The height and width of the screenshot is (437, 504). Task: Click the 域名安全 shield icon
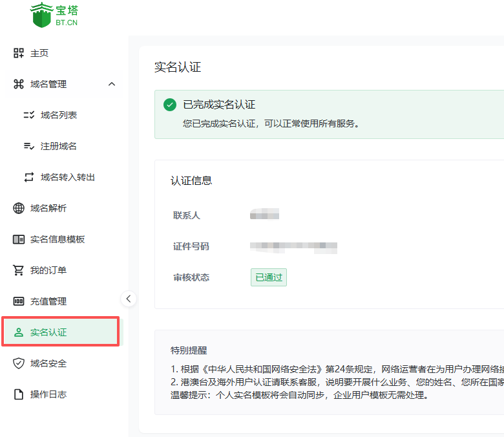pyautogui.click(x=19, y=363)
